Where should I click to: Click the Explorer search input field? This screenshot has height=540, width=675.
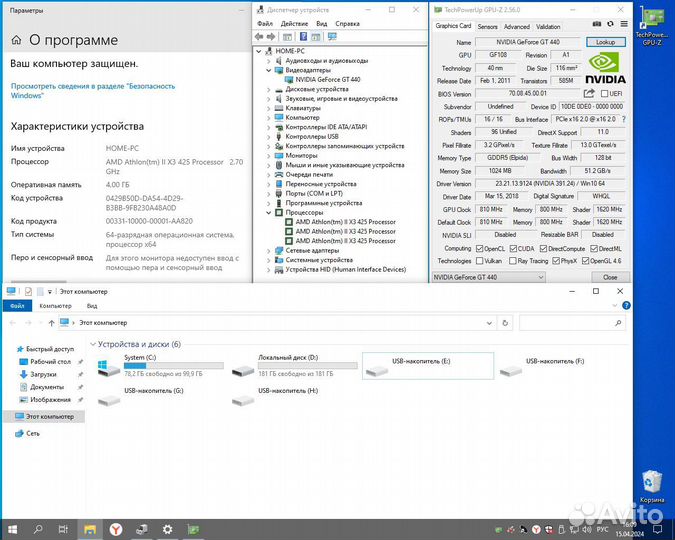pos(570,323)
